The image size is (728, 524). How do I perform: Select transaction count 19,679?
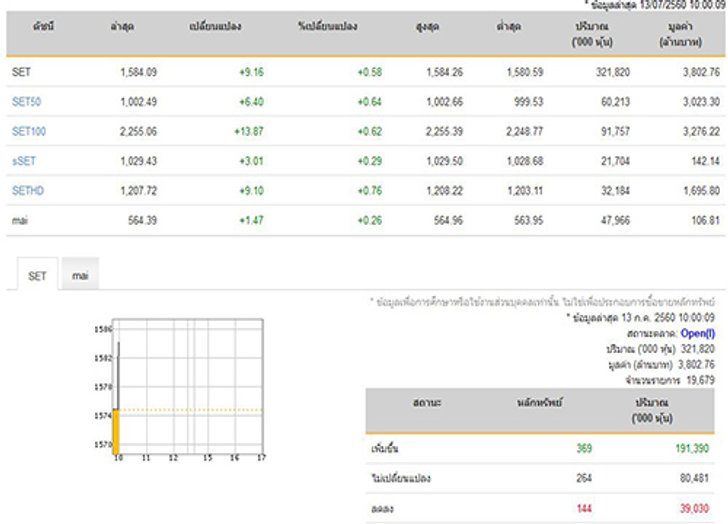tap(700, 381)
